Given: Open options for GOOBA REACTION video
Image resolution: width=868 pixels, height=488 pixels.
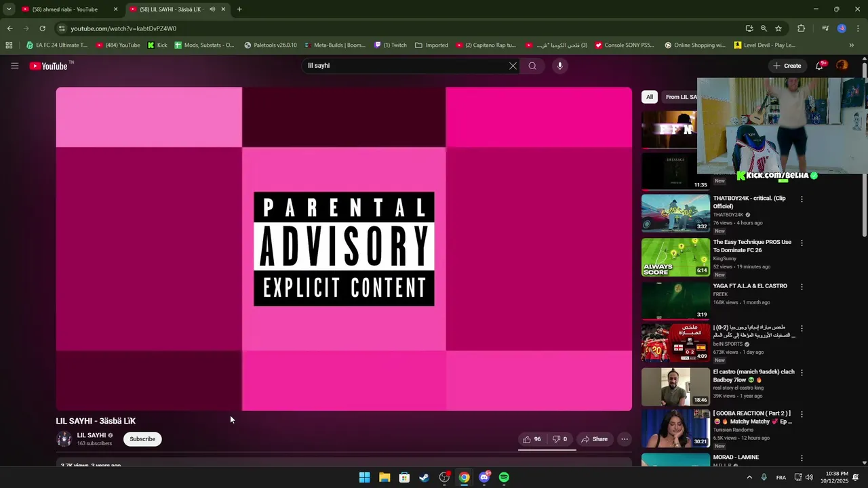Looking at the screenshot, I should pos(802,414).
